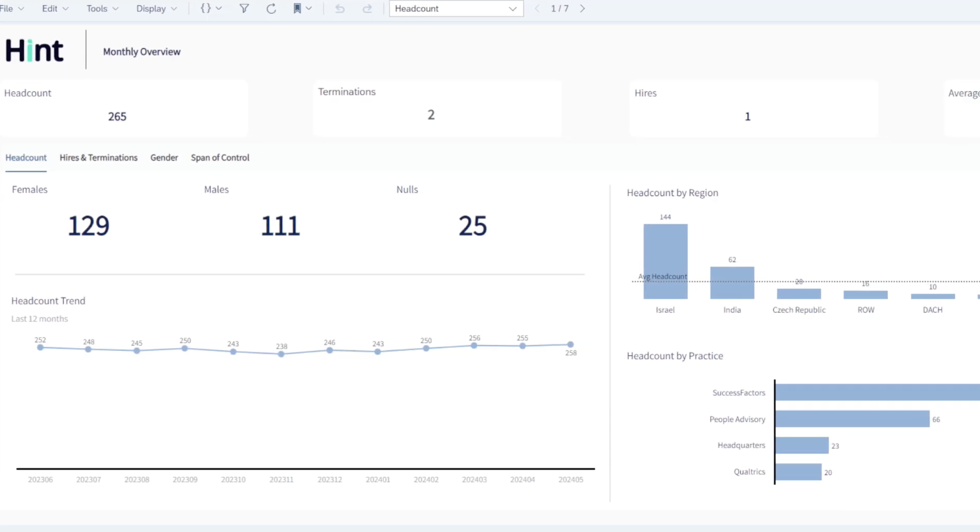980x532 pixels.
Task: Click the Avg Headcount reference line label
Action: point(662,276)
